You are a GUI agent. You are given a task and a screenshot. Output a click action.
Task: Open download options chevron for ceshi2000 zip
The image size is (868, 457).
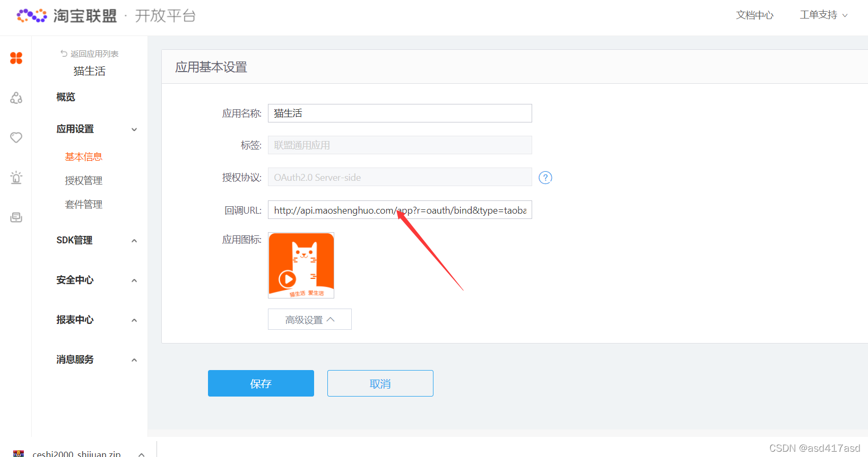pos(141,454)
